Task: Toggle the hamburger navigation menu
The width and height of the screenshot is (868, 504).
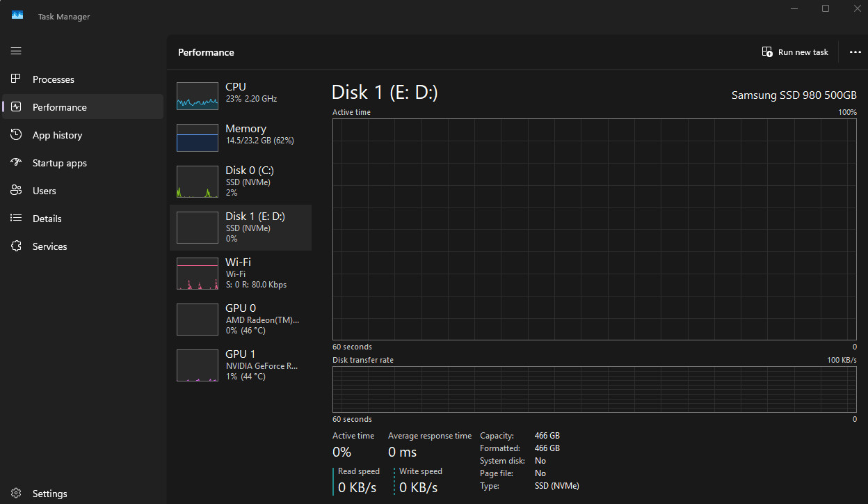Action: [16, 51]
